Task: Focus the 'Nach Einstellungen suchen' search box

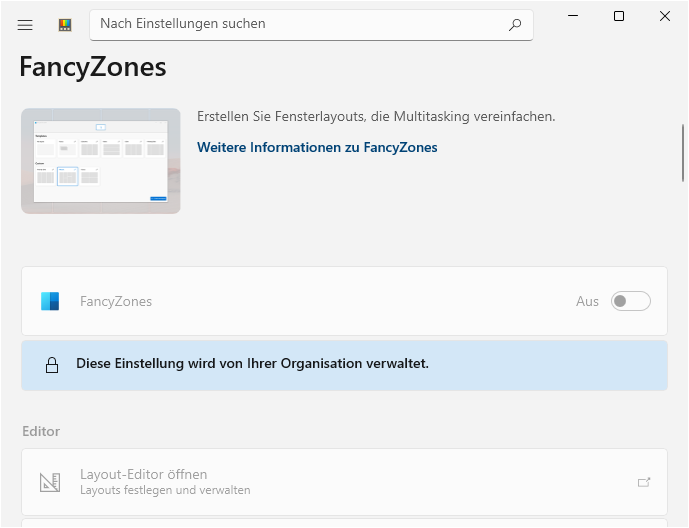Action: (x=312, y=25)
